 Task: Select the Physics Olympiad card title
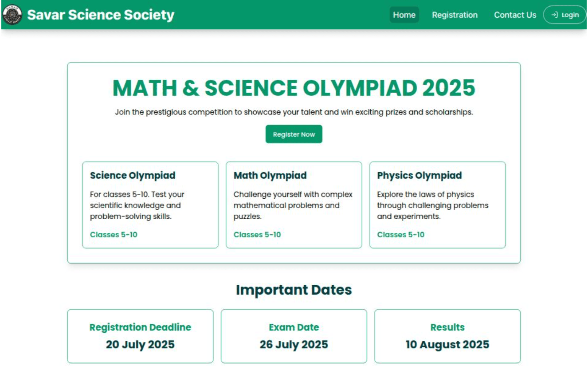[419, 175]
